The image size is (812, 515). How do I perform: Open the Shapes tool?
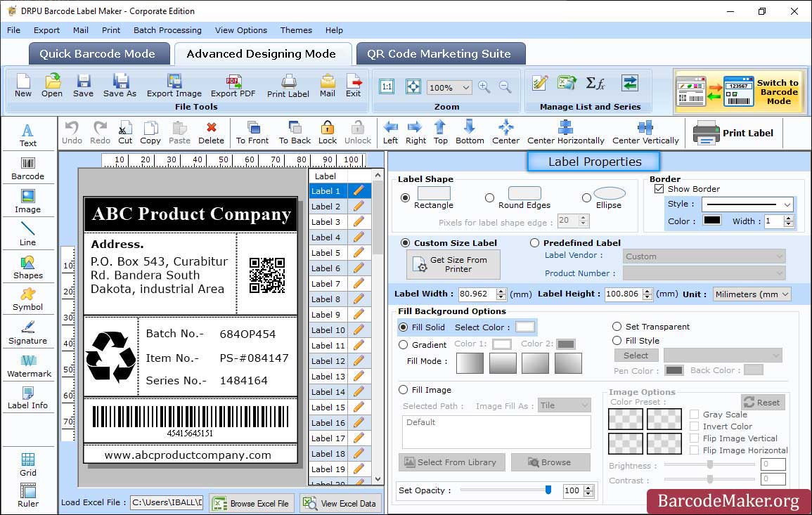click(28, 268)
